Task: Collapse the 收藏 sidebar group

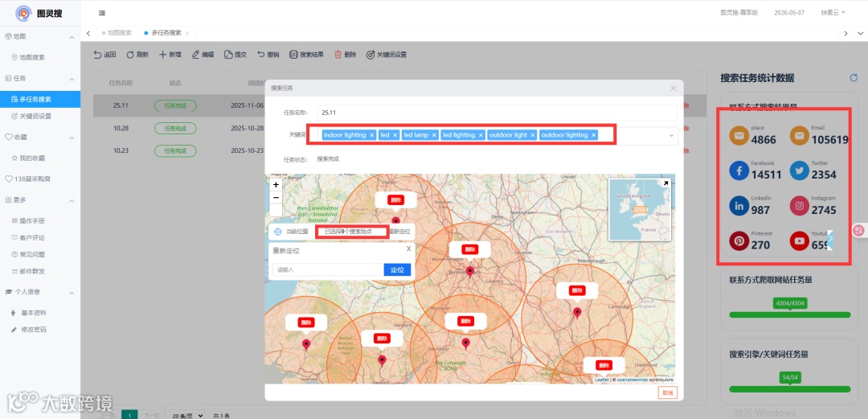Action: (x=72, y=137)
